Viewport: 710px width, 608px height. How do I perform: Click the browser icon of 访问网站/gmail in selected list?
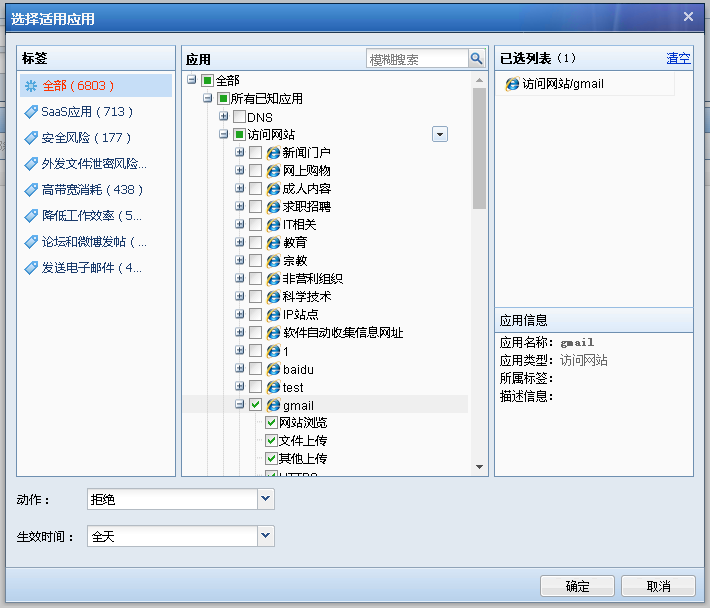pyautogui.click(x=512, y=85)
